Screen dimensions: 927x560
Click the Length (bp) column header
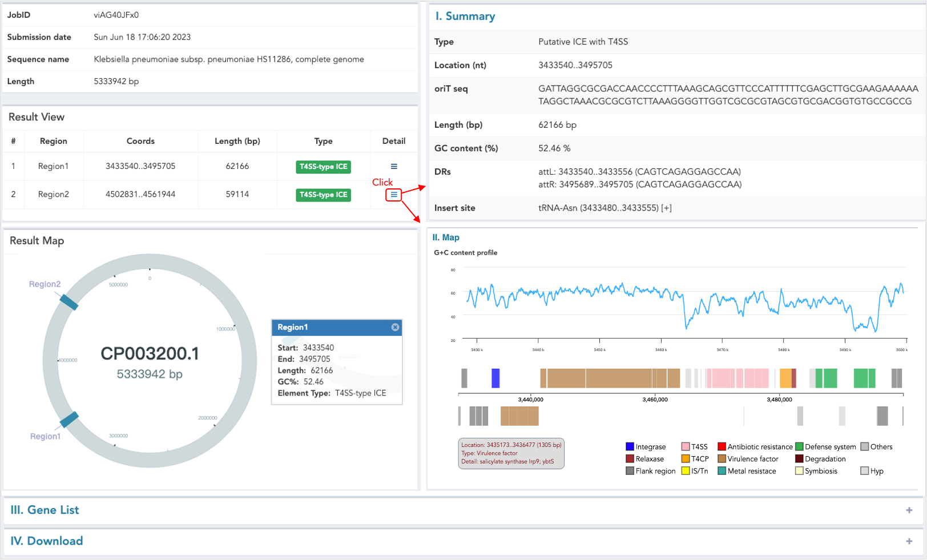click(x=237, y=141)
